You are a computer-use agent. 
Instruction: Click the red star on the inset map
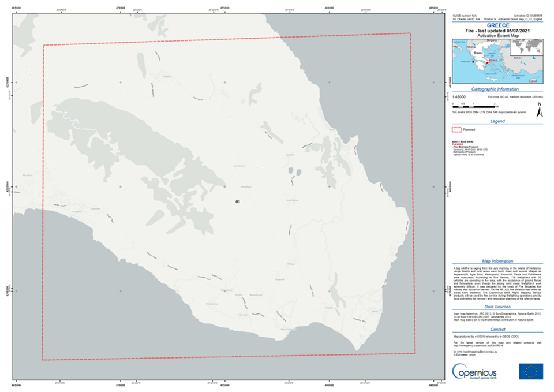coord(487,63)
